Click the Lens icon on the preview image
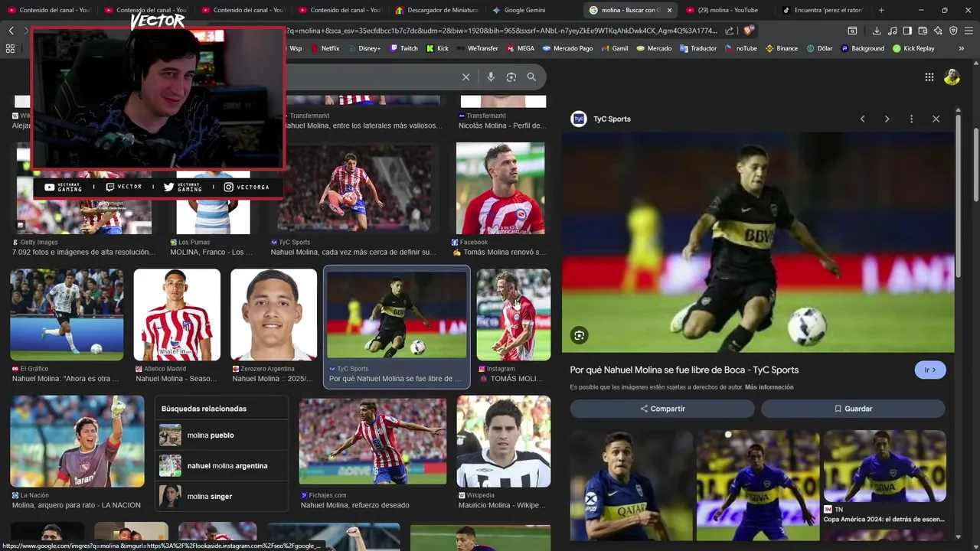Viewport: 980px width, 551px height. click(579, 335)
